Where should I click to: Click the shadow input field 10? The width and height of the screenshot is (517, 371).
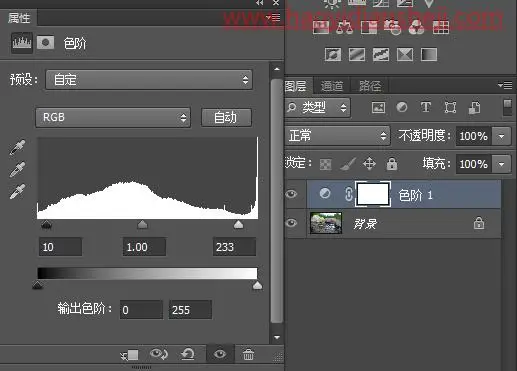point(60,247)
